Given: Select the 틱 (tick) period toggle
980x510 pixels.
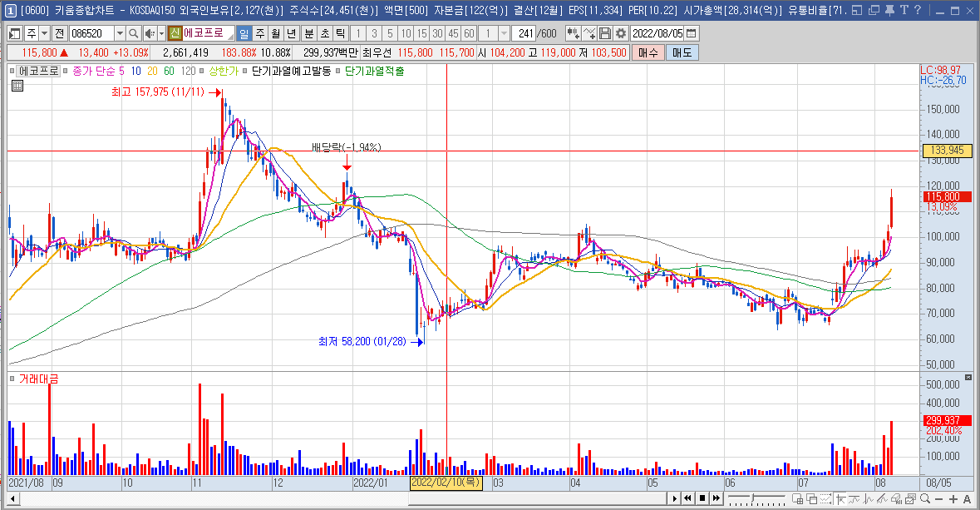Looking at the screenshot, I should pyautogui.click(x=340, y=34).
